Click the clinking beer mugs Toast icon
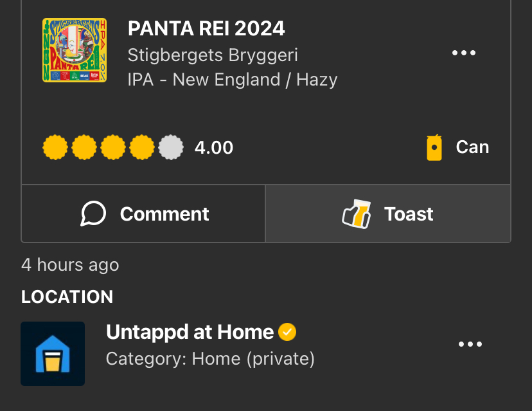 (x=357, y=214)
